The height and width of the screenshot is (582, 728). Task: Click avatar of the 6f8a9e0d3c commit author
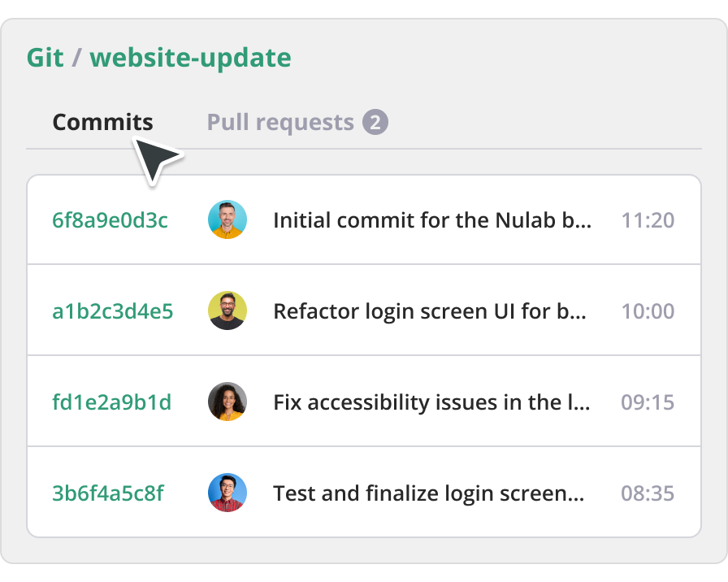pyautogui.click(x=227, y=220)
